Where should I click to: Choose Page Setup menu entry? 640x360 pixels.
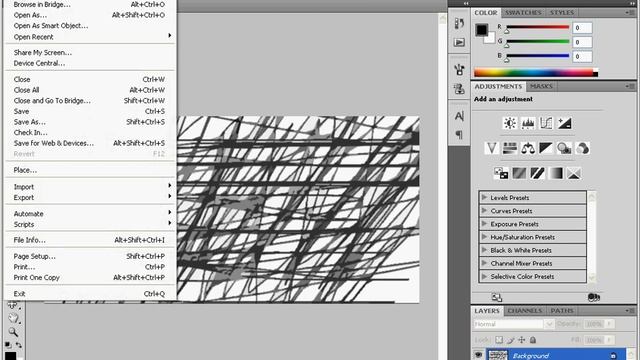coord(90,256)
